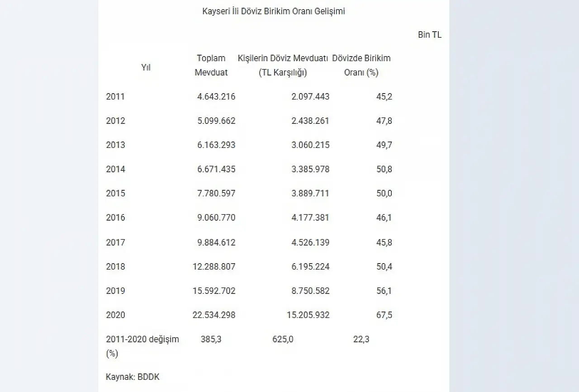The height and width of the screenshot is (392, 579).
Task: Click the '2011-2020 değişim (%)' row label
Action: tap(142, 346)
